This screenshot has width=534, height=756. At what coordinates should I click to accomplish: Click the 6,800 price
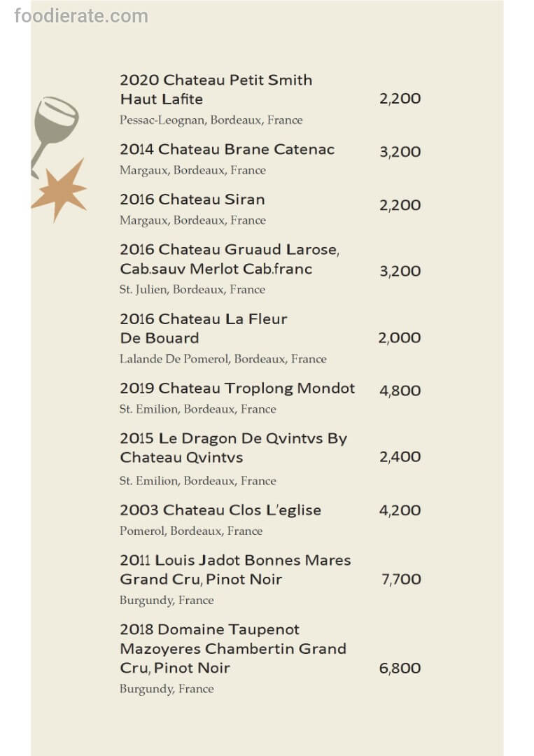click(x=400, y=668)
